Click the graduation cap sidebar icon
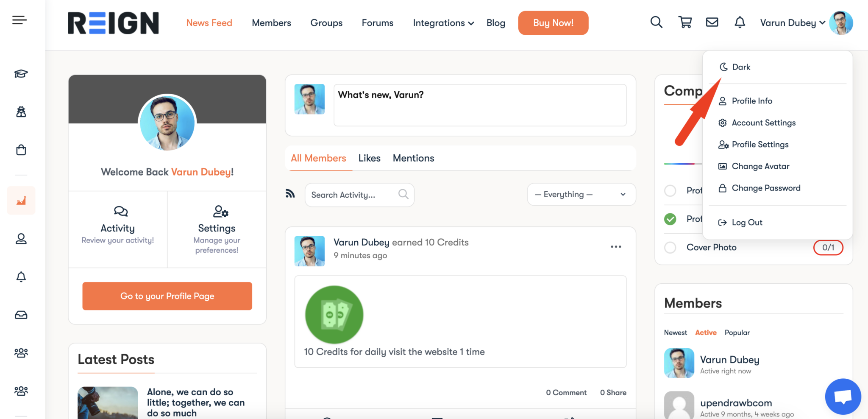868x419 pixels. click(21, 74)
